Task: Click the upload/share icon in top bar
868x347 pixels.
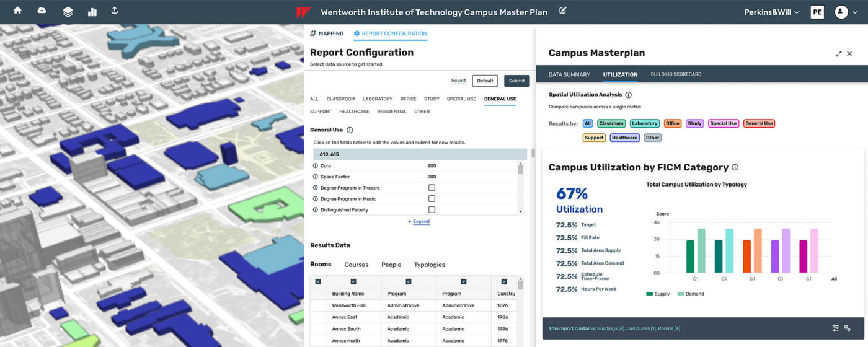Action: click(x=114, y=11)
